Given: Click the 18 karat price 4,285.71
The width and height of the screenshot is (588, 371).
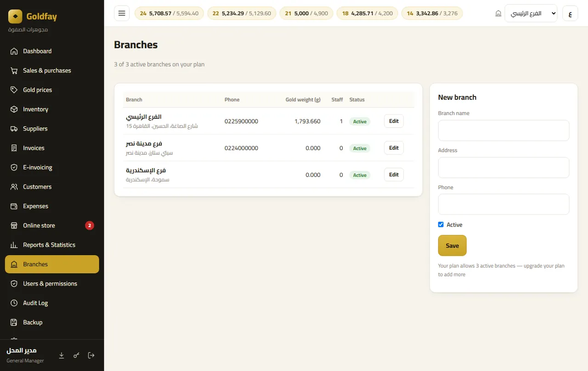Looking at the screenshot, I should tap(362, 13).
